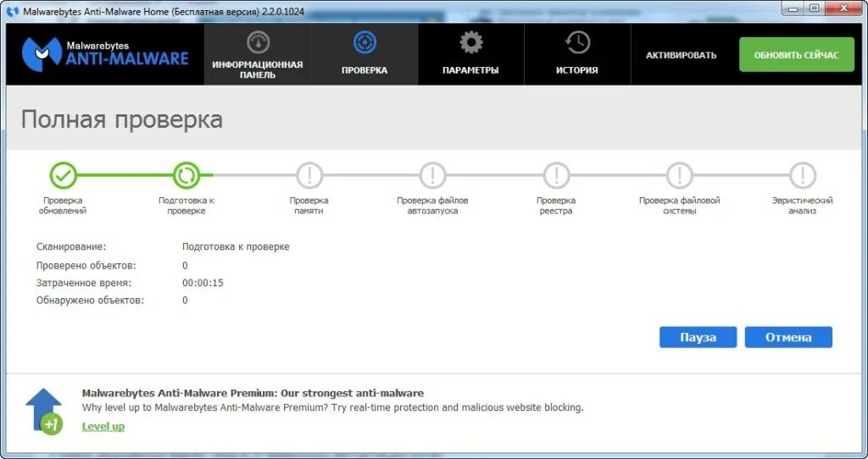Click the dashboard gauge icon

click(258, 42)
